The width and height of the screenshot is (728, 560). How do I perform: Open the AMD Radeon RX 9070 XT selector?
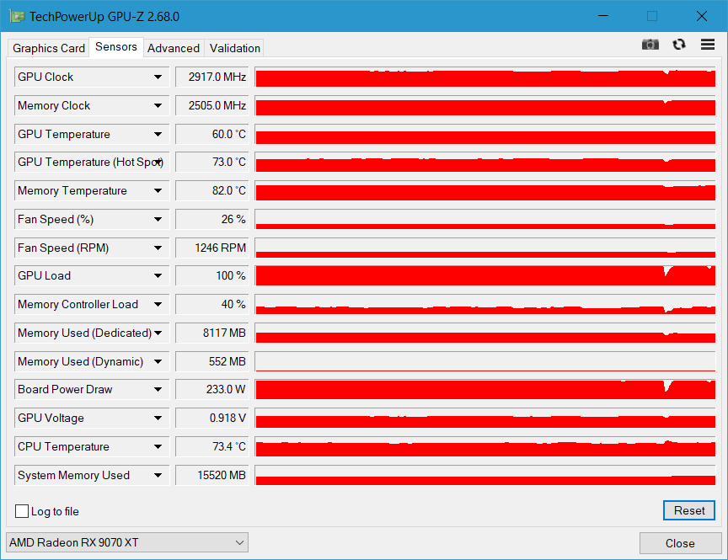127,542
